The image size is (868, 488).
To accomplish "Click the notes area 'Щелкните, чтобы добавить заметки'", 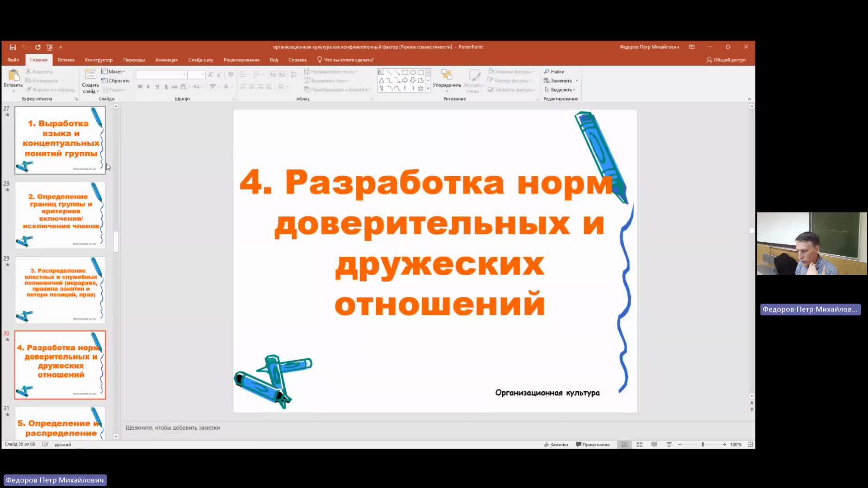I will [x=173, y=427].
